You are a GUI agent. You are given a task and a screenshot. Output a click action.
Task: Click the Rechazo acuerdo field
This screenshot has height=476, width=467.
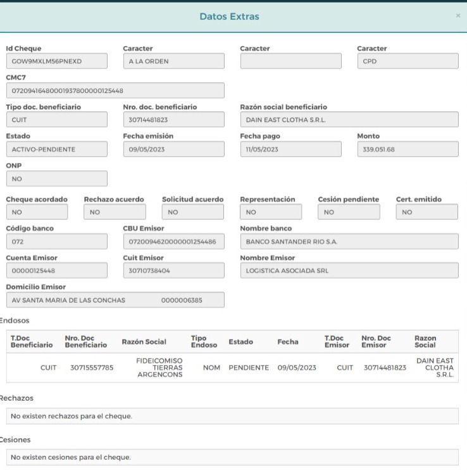(x=115, y=212)
